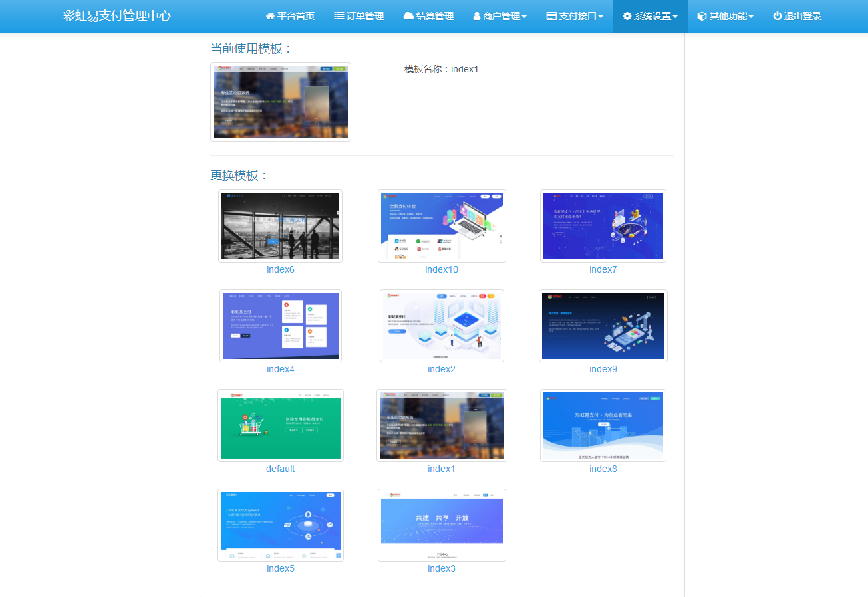Expand the 其他功能 dropdown caret
The image size is (868, 597).
point(751,17)
